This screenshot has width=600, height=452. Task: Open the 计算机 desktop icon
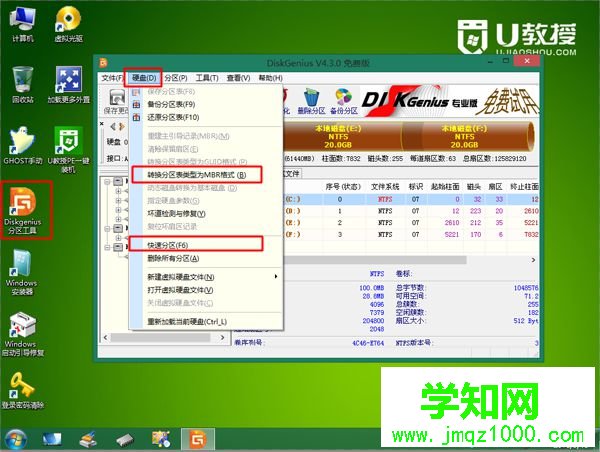(x=23, y=24)
